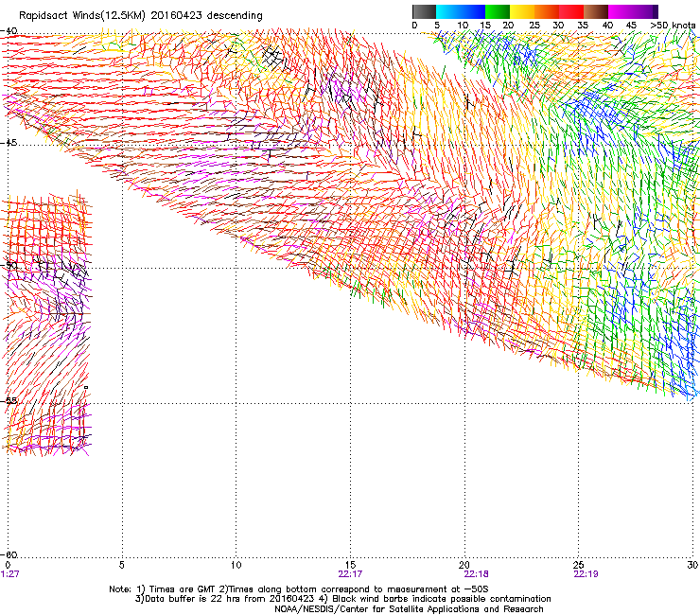Click the '35' label under the color legend
Image resolution: width=700 pixels, height=615 pixels.
point(583,26)
